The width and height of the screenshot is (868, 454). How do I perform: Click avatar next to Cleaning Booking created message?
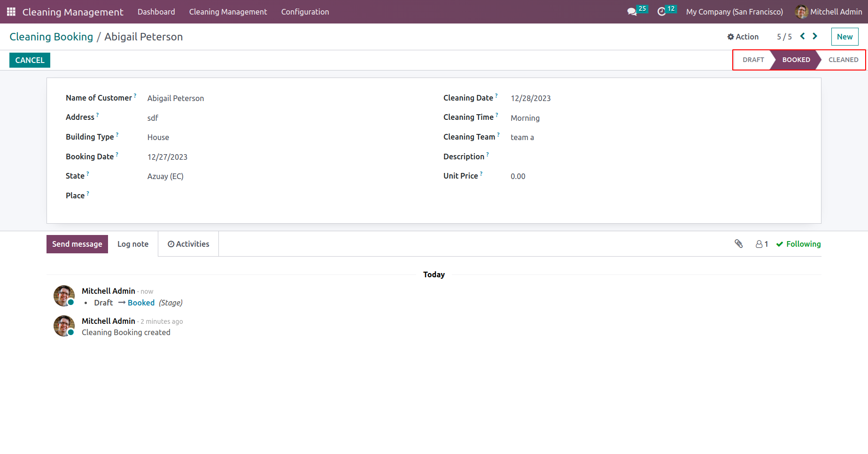coord(64,326)
